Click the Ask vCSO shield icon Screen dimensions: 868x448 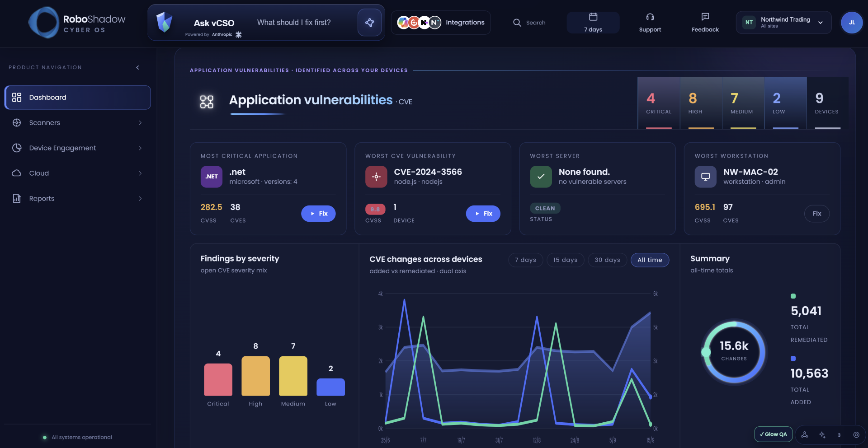[164, 22]
